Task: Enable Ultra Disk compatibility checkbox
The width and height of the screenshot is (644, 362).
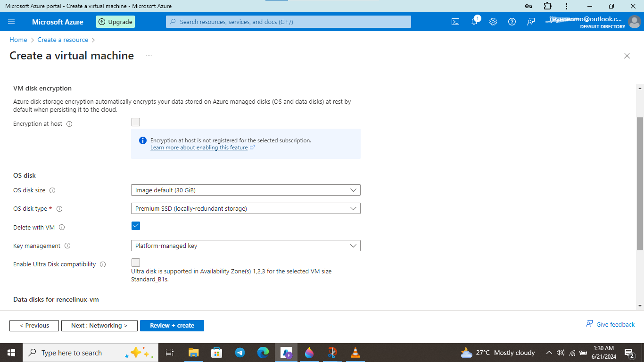Action: pos(136,263)
